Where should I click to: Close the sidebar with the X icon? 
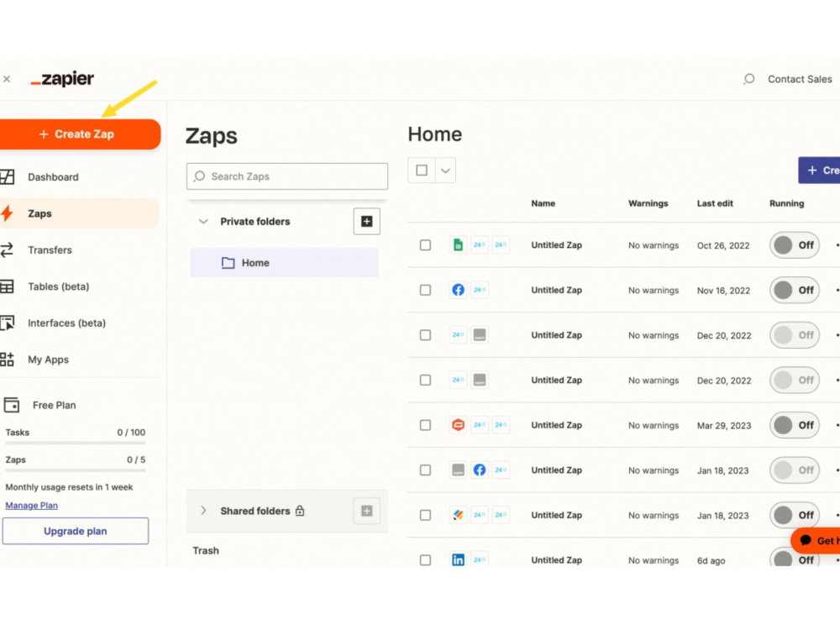(7, 79)
